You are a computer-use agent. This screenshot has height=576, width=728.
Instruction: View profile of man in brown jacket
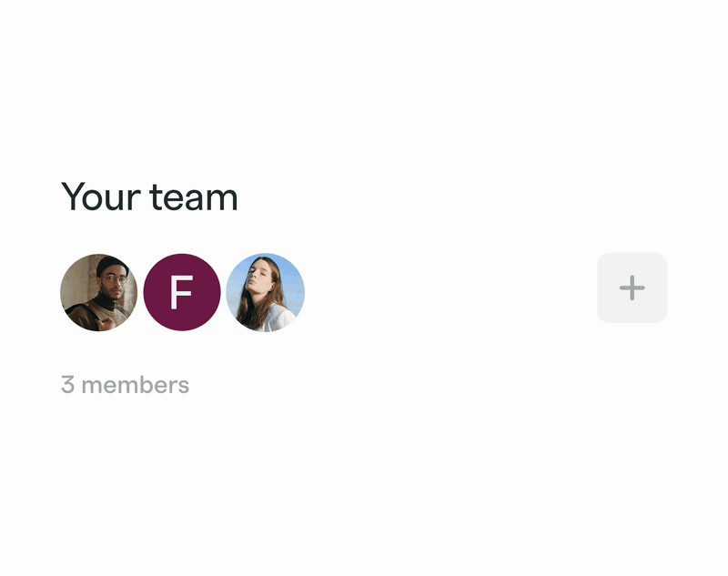pos(98,292)
